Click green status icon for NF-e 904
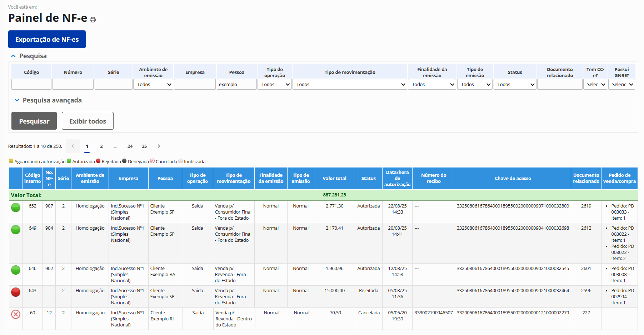The image size is (644, 335). click(x=16, y=230)
